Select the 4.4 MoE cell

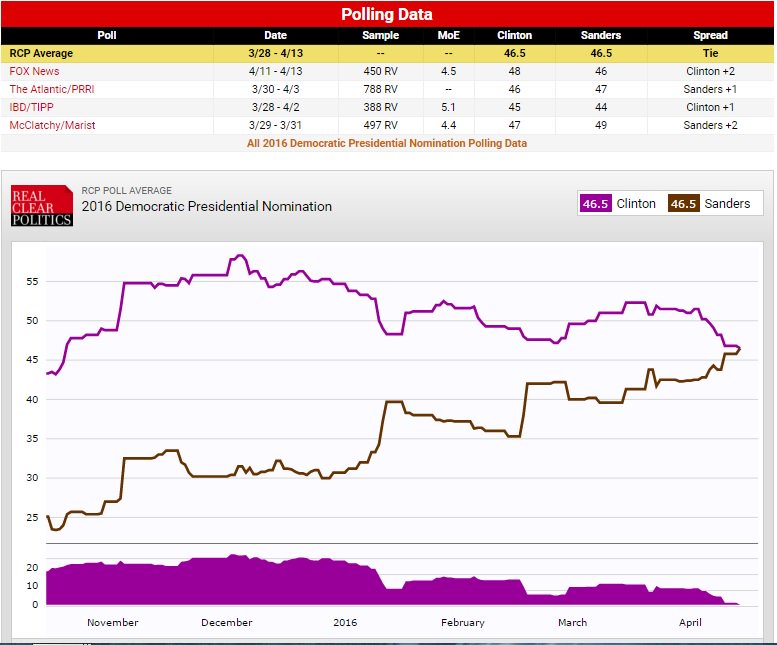(448, 125)
